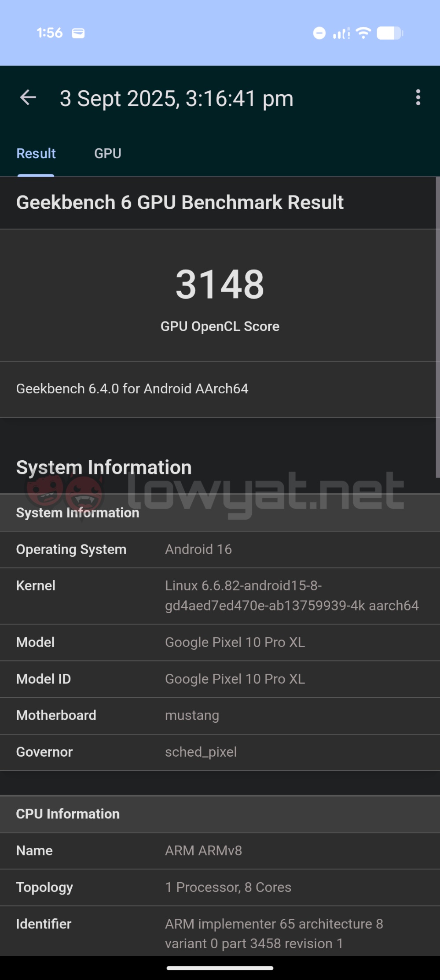Tap the back arrow icon
This screenshot has width=440, height=980.
[28, 98]
